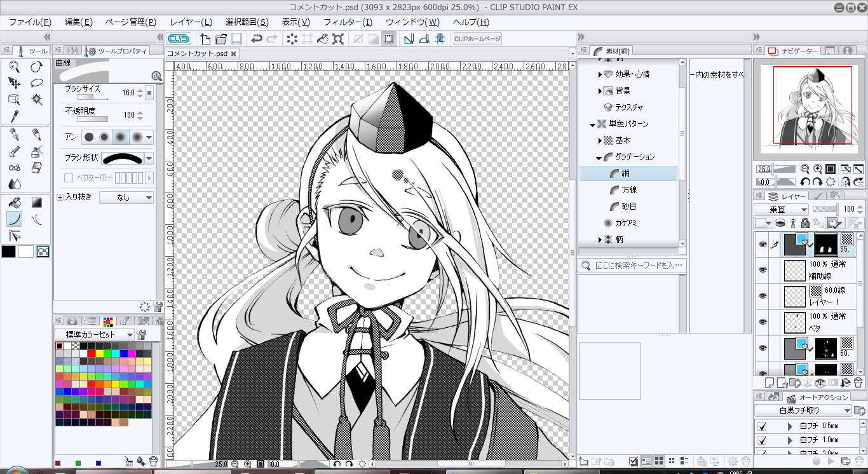
Task: Collapse the グラデーション folder
Action: click(599, 157)
